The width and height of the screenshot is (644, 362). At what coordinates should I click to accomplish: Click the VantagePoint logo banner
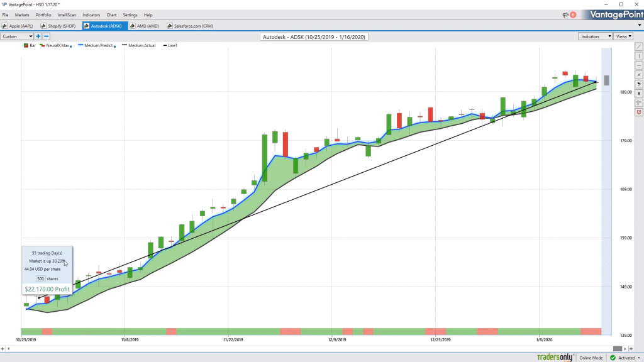(x=616, y=15)
